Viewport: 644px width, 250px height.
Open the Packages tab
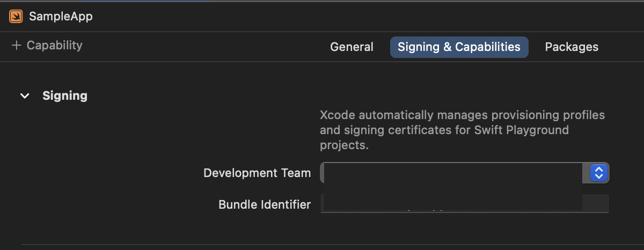(x=572, y=47)
